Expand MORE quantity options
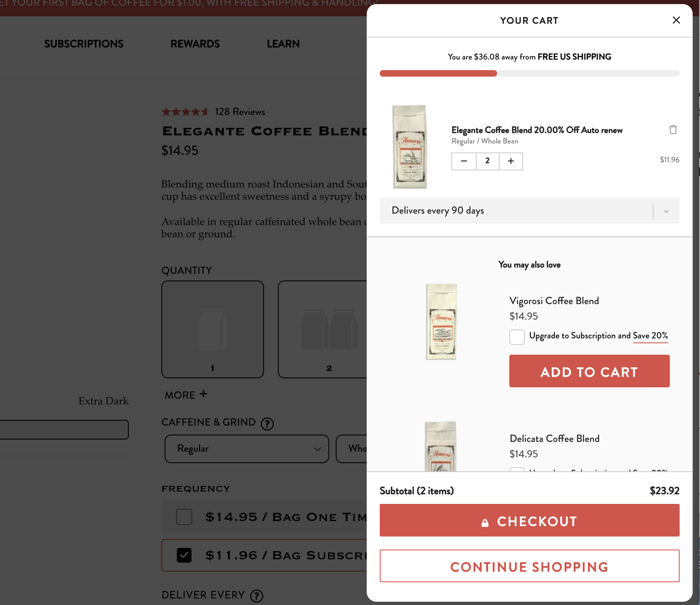700x605 pixels. pos(186,395)
